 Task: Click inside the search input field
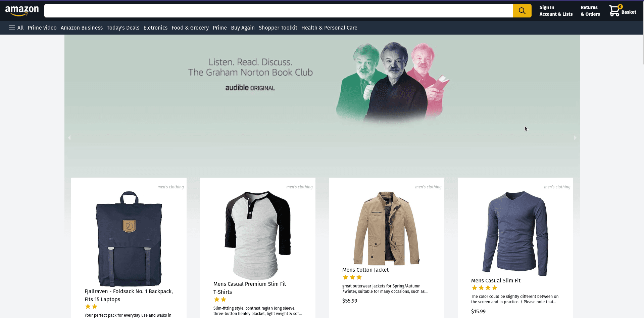tap(278, 11)
